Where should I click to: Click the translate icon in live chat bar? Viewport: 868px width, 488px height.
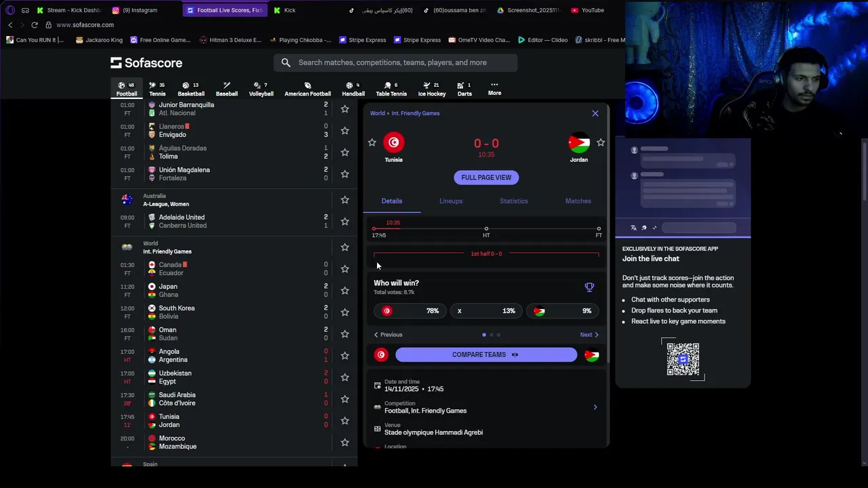[x=633, y=228]
